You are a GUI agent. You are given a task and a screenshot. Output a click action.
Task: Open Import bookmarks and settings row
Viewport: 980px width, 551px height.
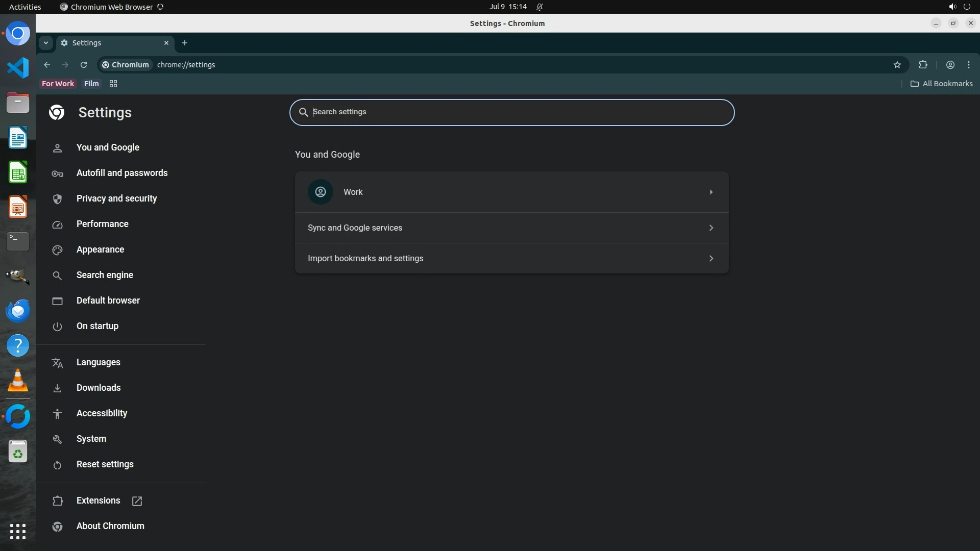tap(511, 258)
